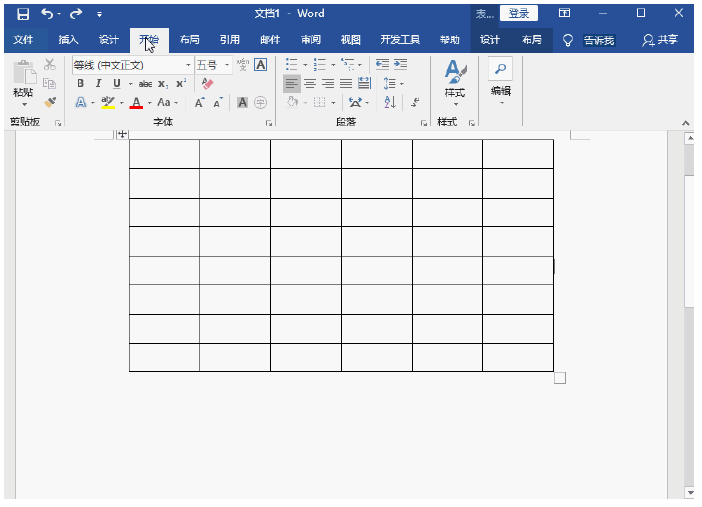Screen dimensions: 702x507
Task: Open the font size combo box
Action: pos(213,65)
